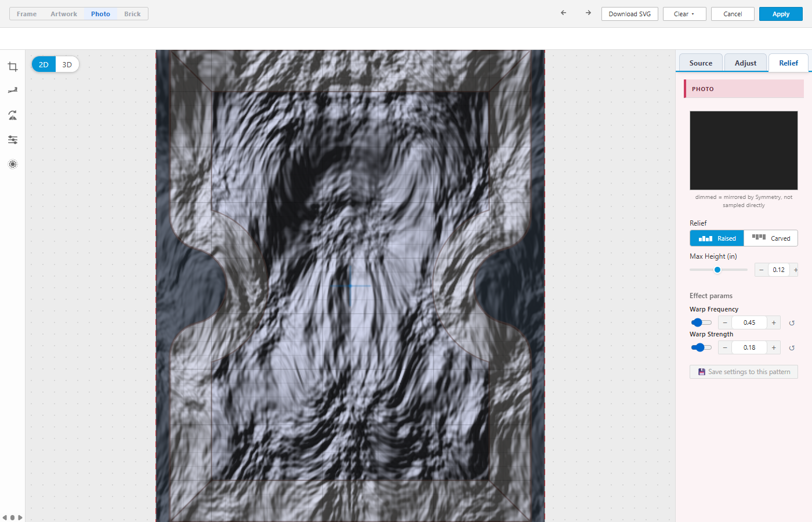Click Save settings to this pattern

[744, 372]
